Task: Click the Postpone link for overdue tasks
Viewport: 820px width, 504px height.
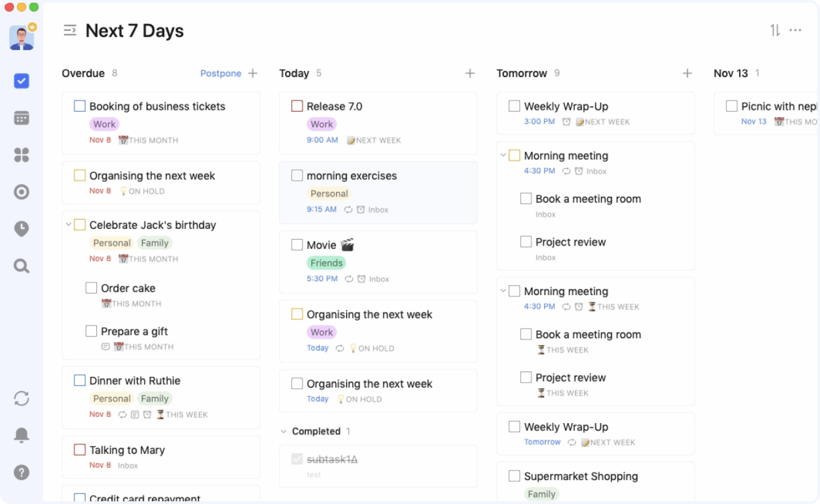Action: click(x=221, y=73)
